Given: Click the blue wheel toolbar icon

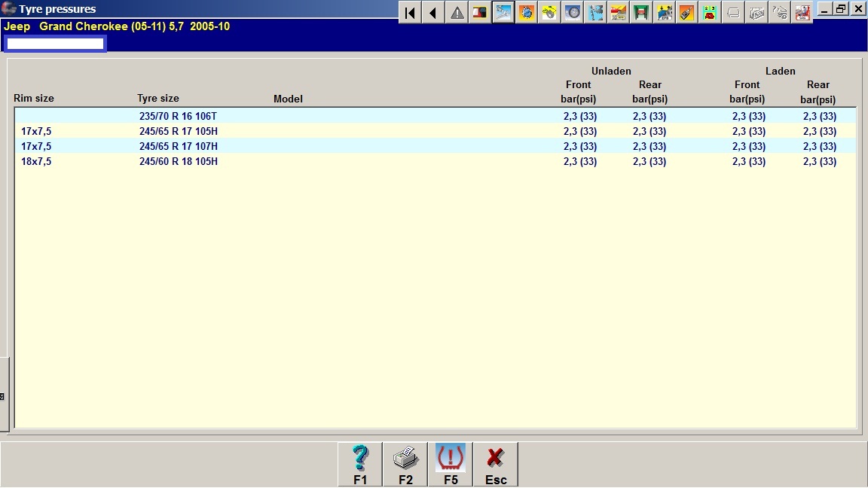Looking at the screenshot, I should click(x=573, y=12).
